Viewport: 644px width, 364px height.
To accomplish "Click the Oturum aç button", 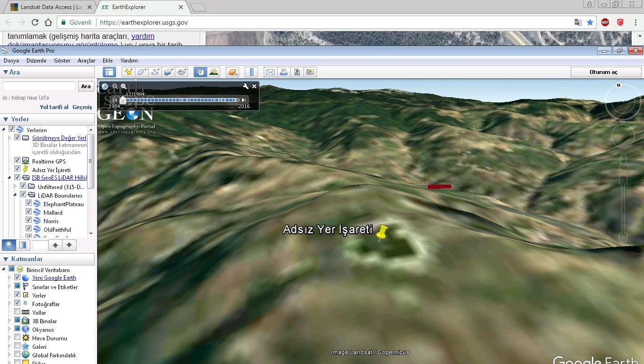I will click(606, 72).
